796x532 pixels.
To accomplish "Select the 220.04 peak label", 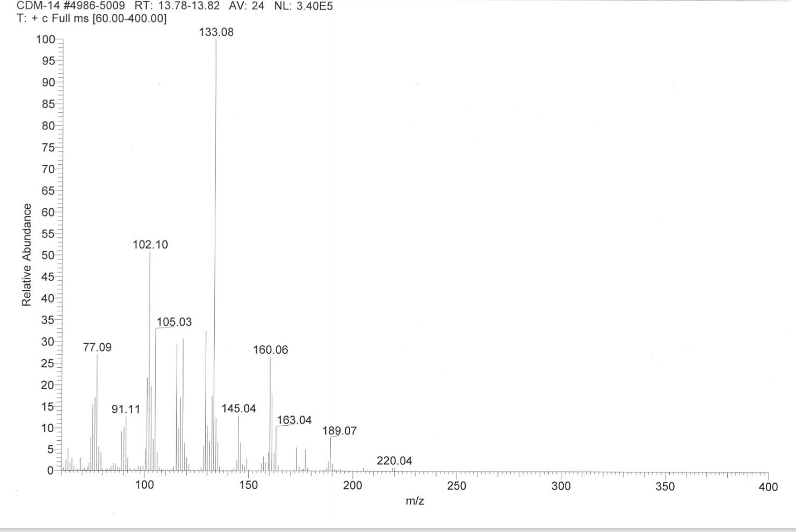I will point(394,461).
